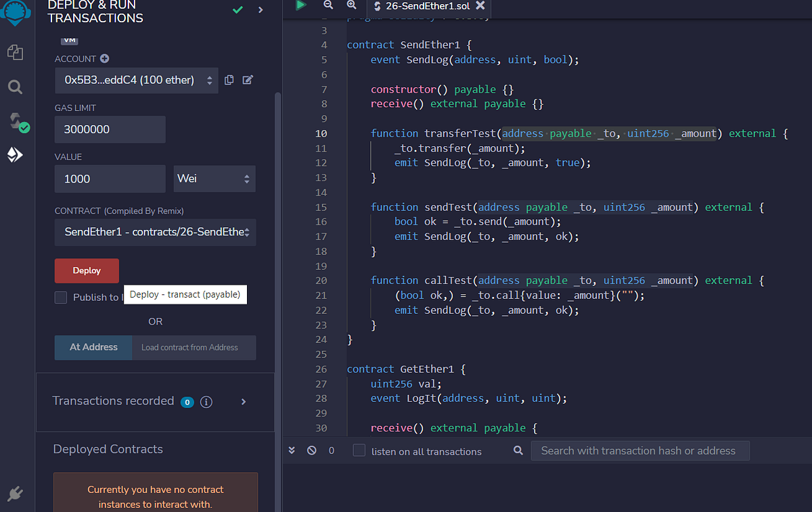This screenshot has height=512, width=812.
Task: Copy the account address using copy icon
Action: [229, 80]
